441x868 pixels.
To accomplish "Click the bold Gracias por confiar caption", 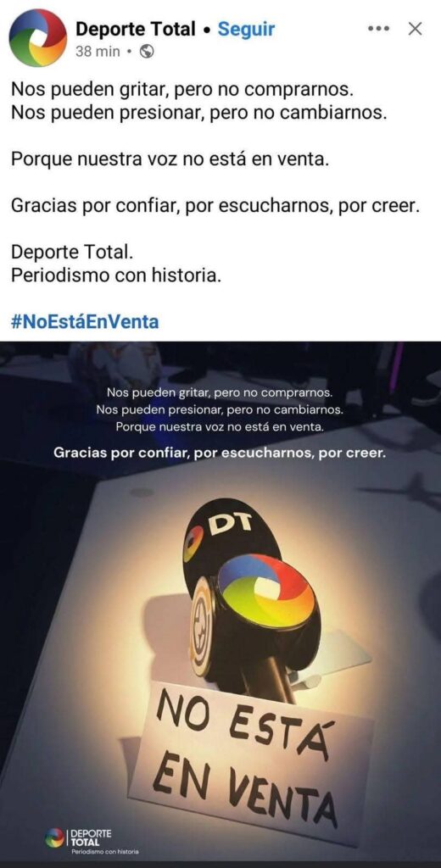I will (220, 453).
